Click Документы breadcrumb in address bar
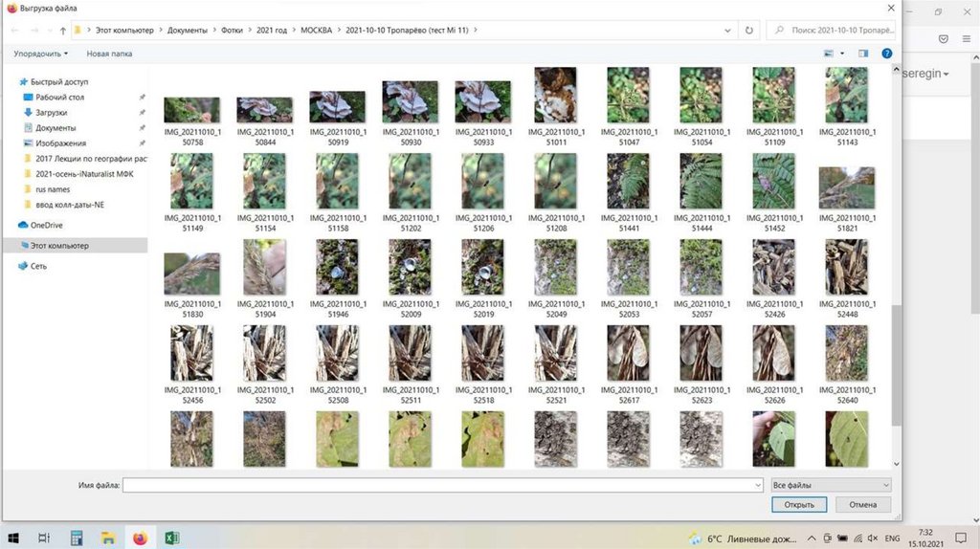The width and height of the screenshot is (980, 549). coord(188,30)
